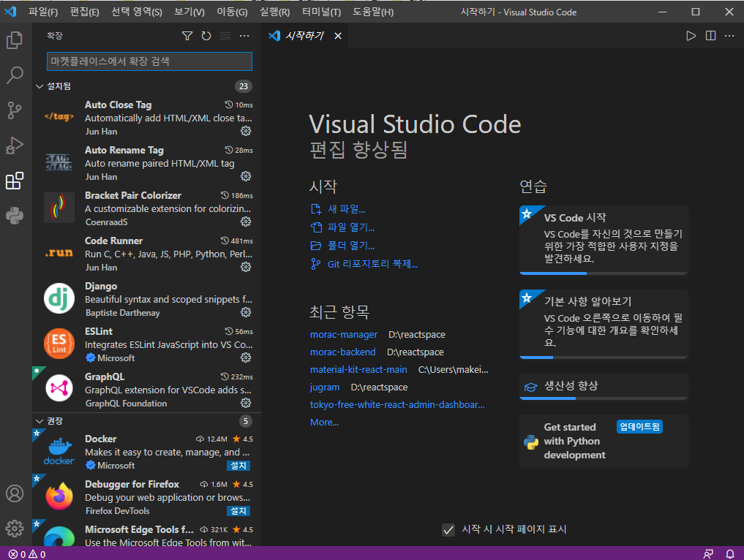Open Auto Rename Tag manage gear
Image resolution: width=744 pixels, height=560 pixels.
[246, 176]
